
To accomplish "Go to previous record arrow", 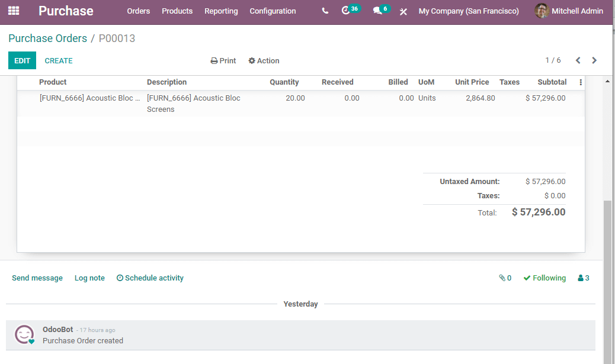I will pos(578,60).
